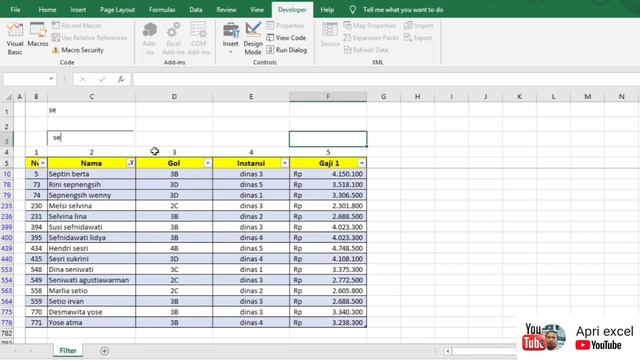The width and height of the screenshot is (640, 360).
Task: Select row header 235
Action: coord(7,206)
